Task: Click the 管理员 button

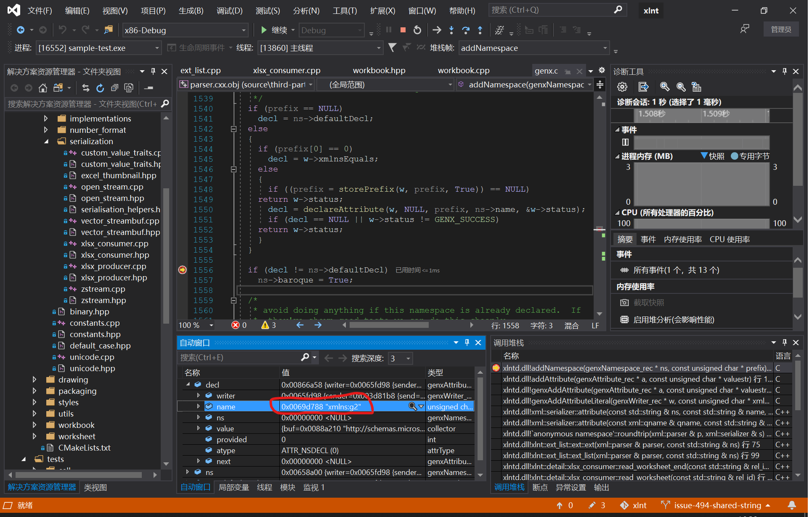Action: [781, 29]
